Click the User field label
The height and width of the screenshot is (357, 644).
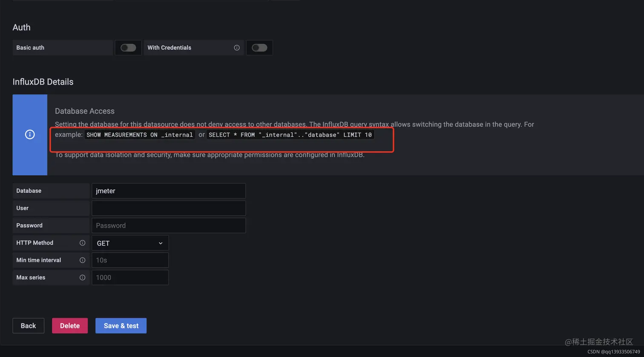coord(22,208)
